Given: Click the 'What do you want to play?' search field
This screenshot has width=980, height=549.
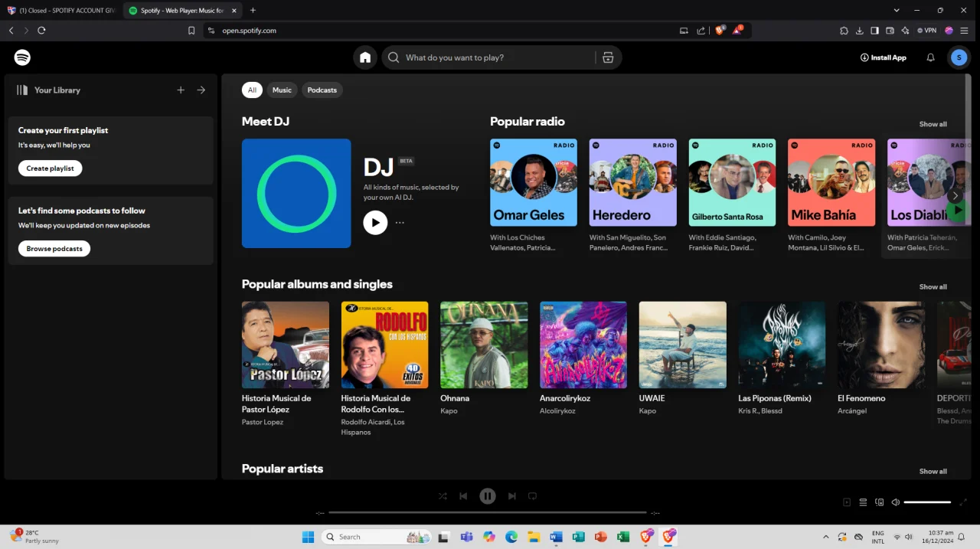Looking at the screenshot, I should coord(490,57).
